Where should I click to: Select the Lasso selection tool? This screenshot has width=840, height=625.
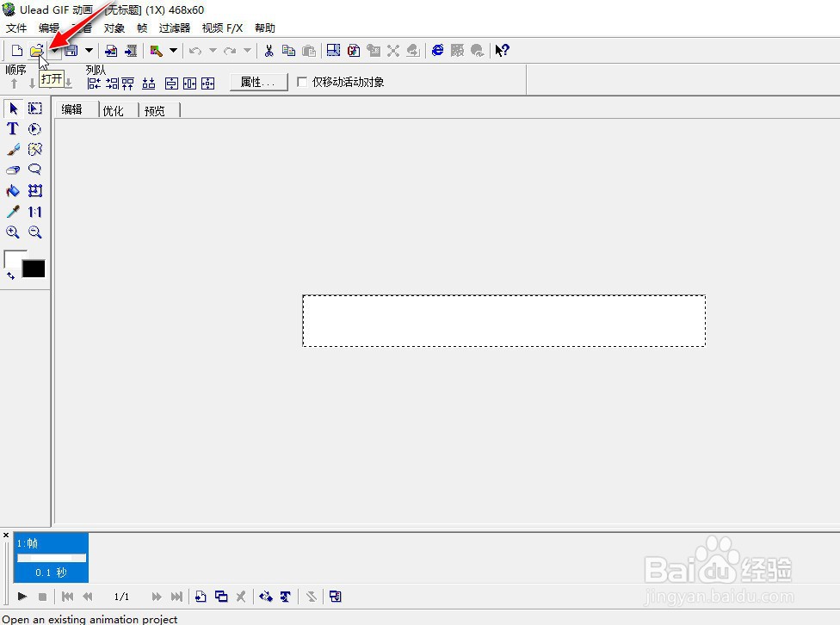pyautogui.click(x=34, y=170)
